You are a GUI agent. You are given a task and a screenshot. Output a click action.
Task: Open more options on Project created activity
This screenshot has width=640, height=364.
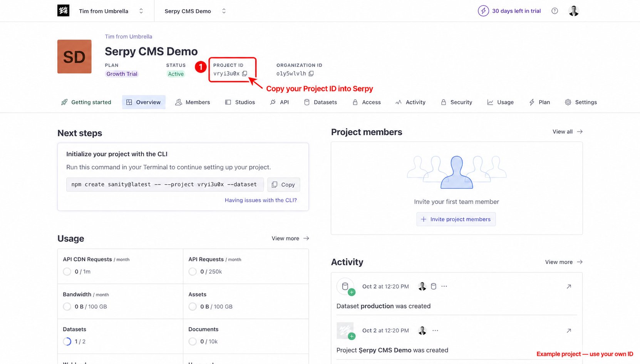pos(435,331)
